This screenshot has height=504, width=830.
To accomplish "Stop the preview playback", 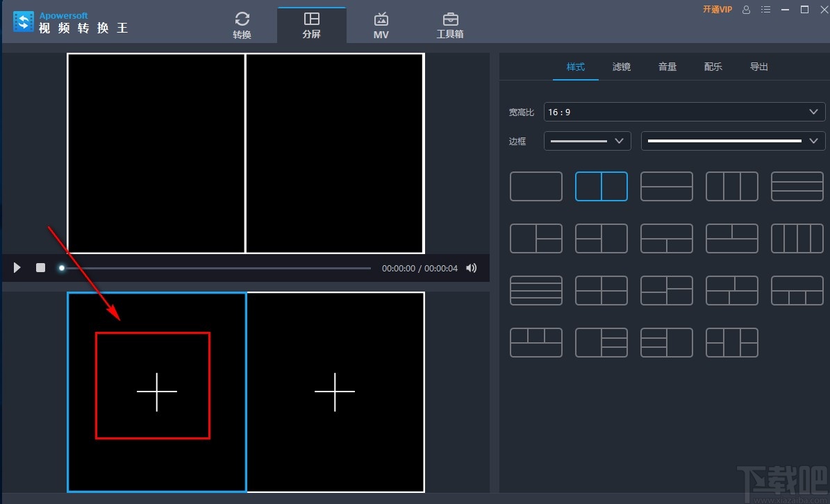I will click(x=40, y=267).
